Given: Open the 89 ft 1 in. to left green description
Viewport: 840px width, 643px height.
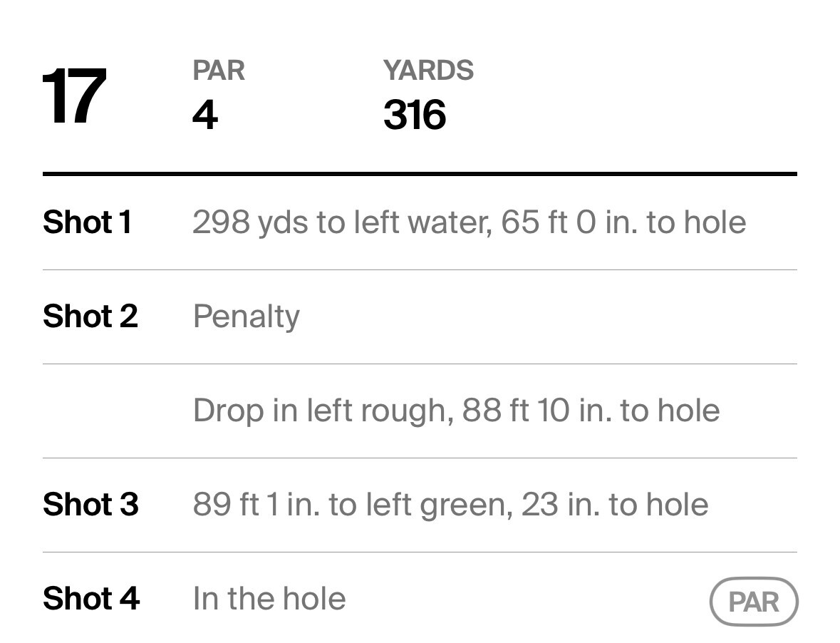Looking at the screenshot, I should 450,504.
